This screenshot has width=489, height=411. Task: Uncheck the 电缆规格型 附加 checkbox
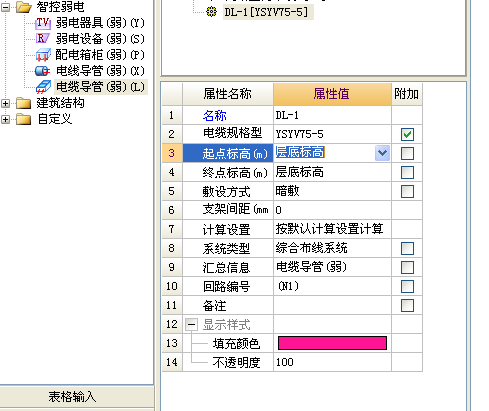pyautogui.click(x=407, y=134)
